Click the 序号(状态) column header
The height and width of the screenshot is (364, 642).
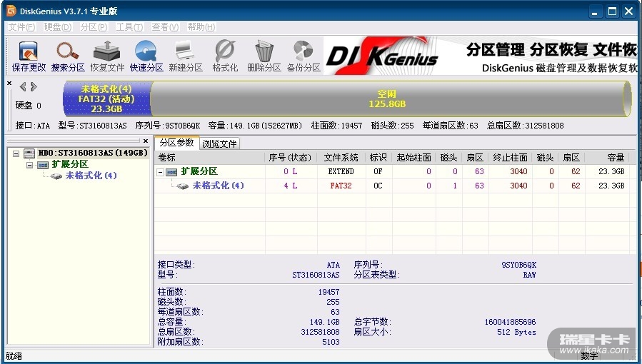point(290,158)
